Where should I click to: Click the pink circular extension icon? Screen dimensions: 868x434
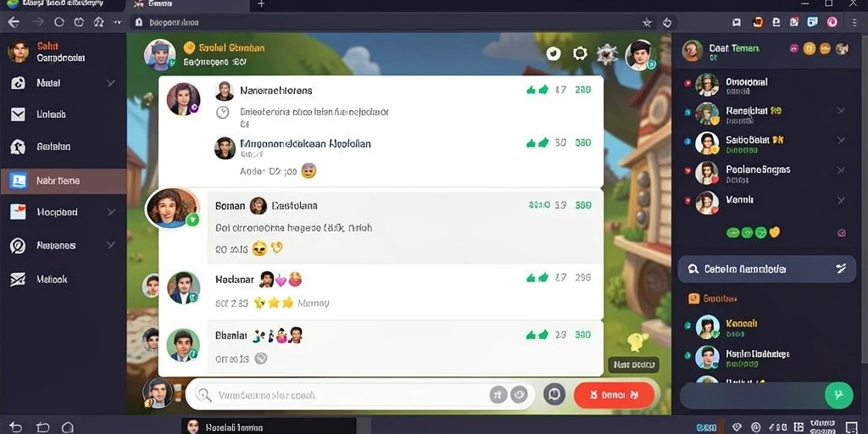point(832,22)
